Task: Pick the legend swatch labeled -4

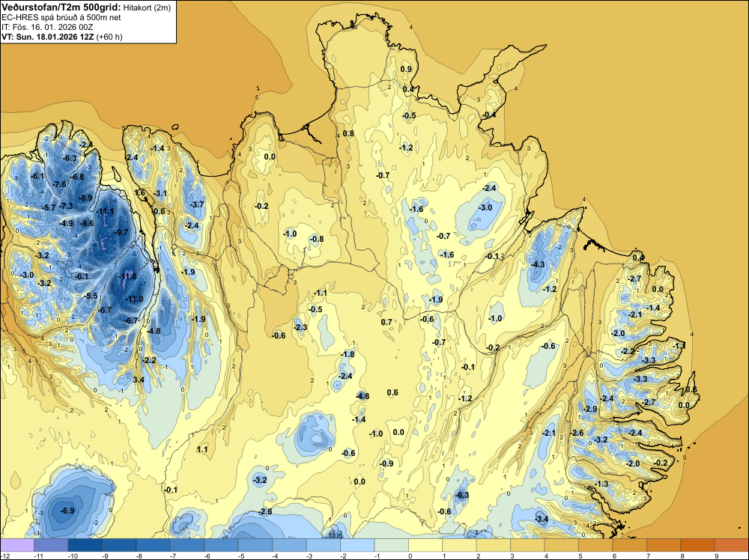Action: 289,545
